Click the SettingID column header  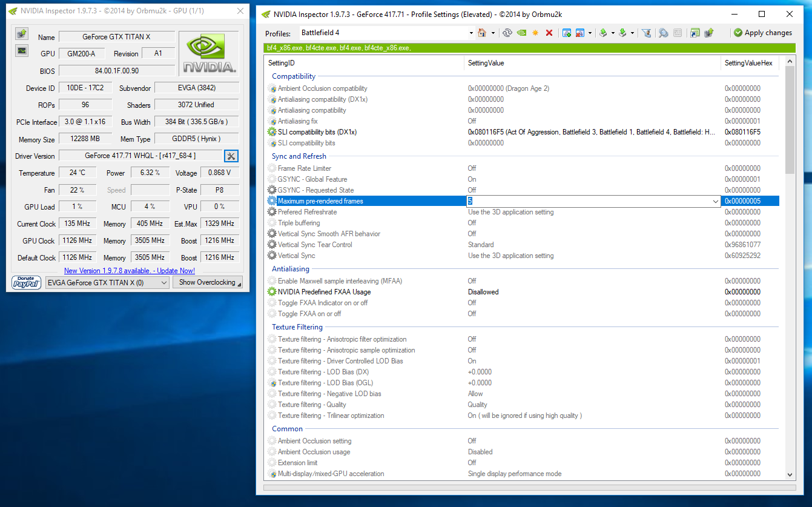365,63
